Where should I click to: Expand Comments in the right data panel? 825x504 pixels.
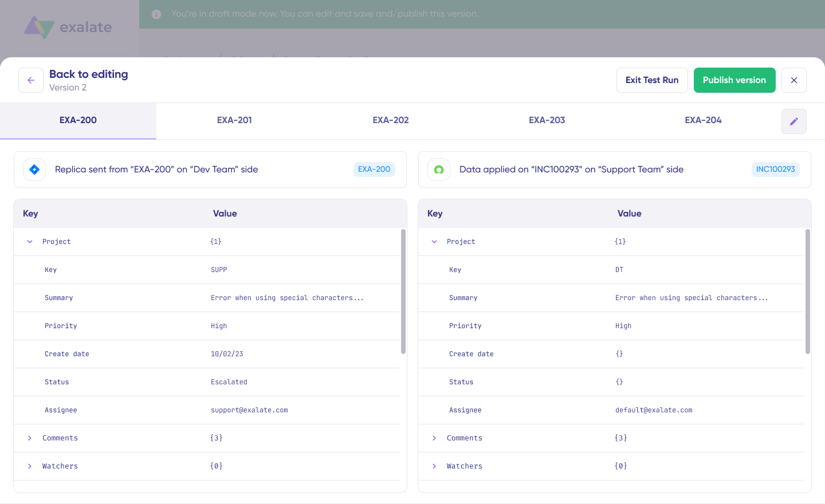point(434,438)
